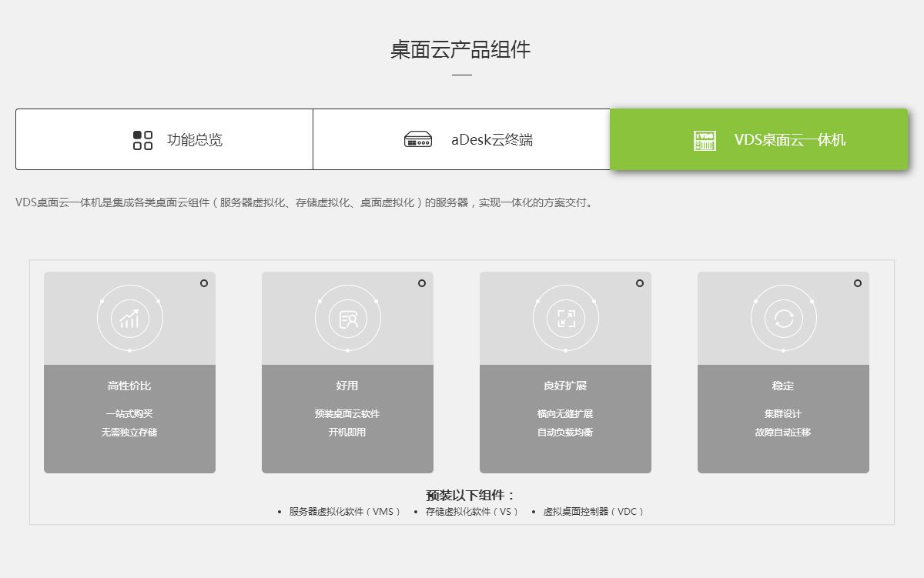924x578 pixels.
Task: Click the expand arrows icon above 良好扩展
Action: point(566,318)
